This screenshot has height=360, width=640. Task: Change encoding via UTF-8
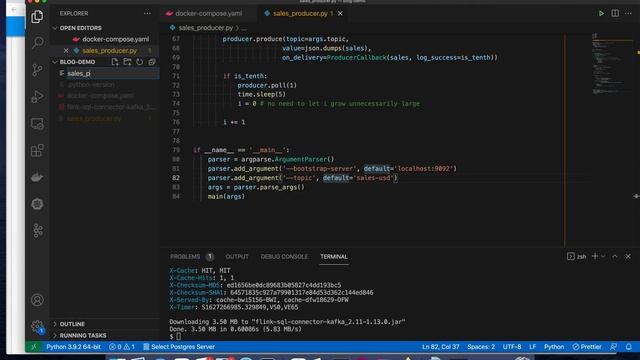click(512, 347)
